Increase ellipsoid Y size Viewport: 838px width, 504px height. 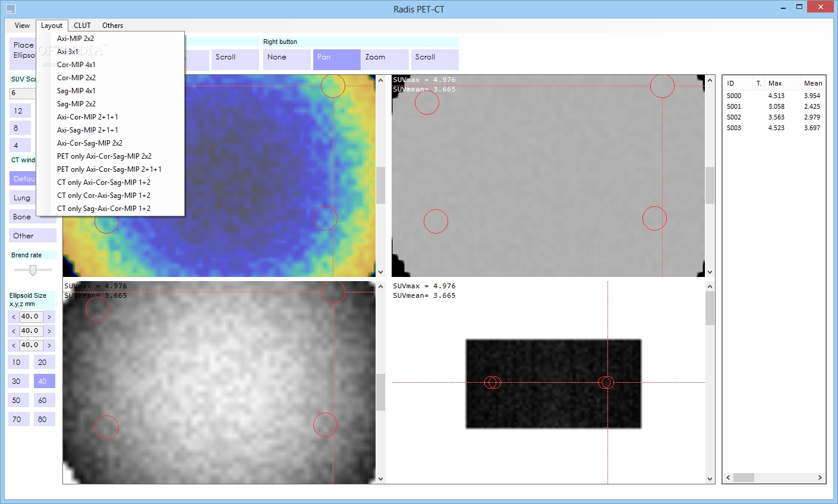(x=49, y=331)
